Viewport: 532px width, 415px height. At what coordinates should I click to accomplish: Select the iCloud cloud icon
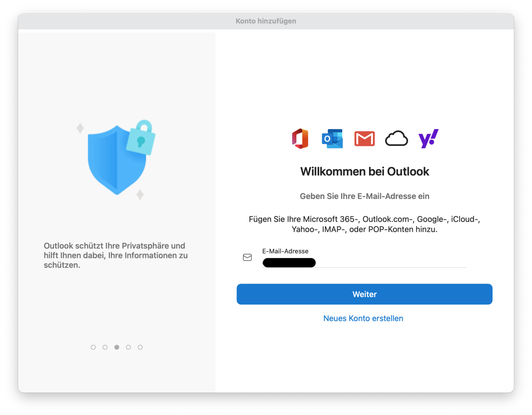pos(397,139)
